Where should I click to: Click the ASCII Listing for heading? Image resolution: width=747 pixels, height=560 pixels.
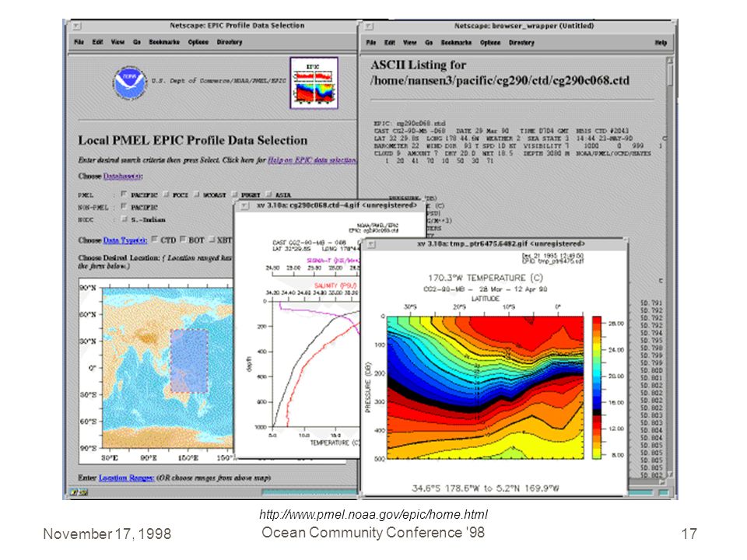coord(419,65)
